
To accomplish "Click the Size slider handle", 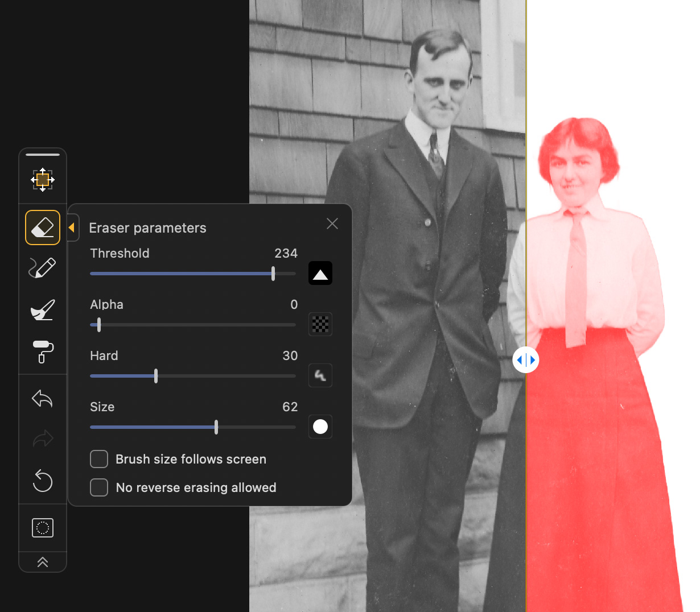I will point(216,427).
